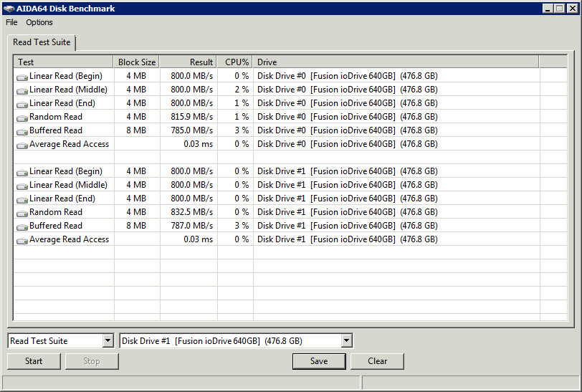Click disk icon of Drive #0 Buffered Read row
This screenshot has height=392, width=582.
22,131
